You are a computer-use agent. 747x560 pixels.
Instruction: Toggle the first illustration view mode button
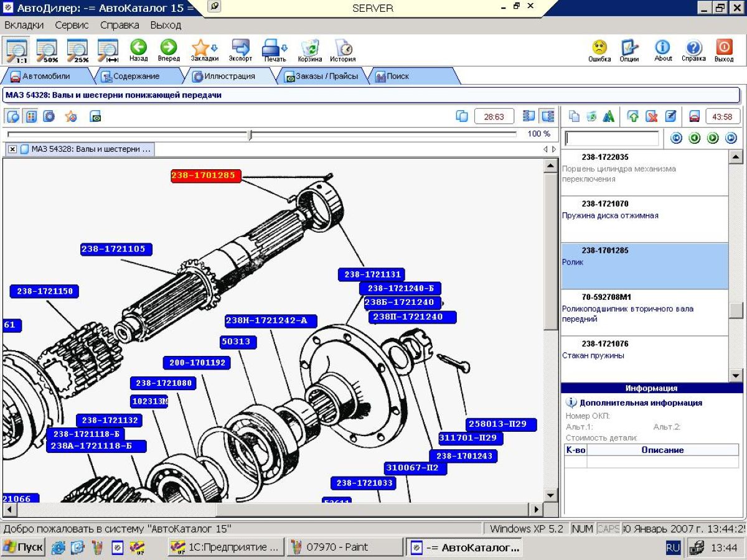pyautogui.click(x=13, y=116)
